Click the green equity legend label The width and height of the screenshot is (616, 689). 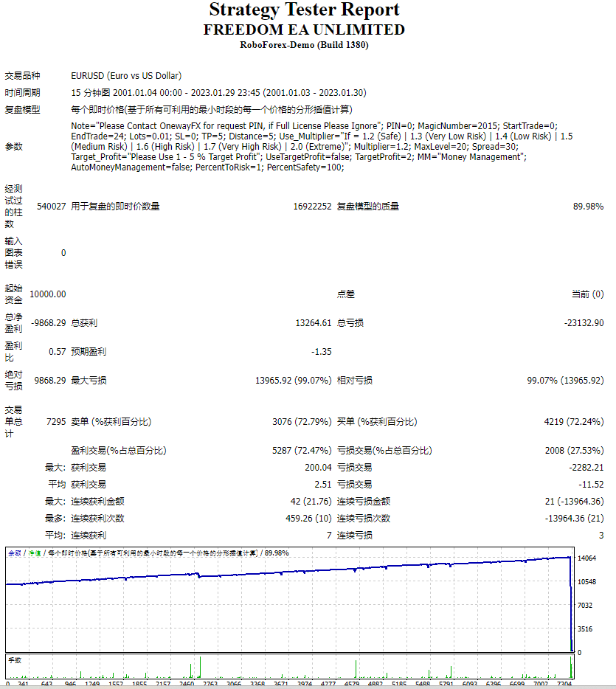[35, 553]
